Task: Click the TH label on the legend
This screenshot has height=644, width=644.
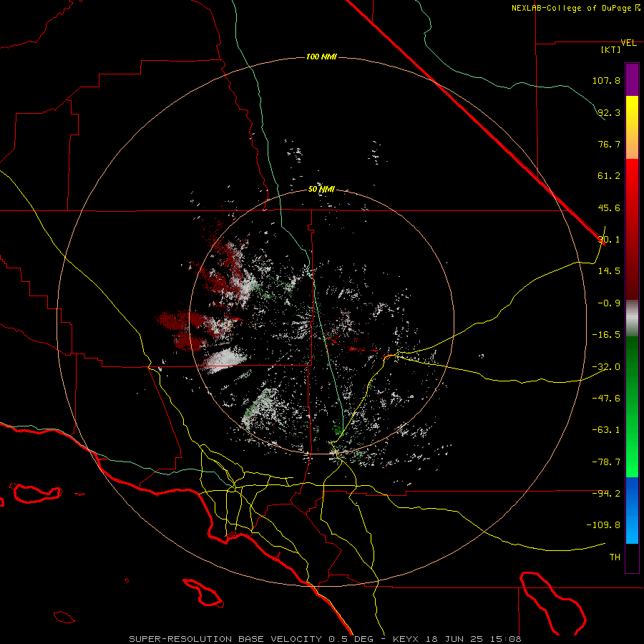Action: [x=615, y=557]
